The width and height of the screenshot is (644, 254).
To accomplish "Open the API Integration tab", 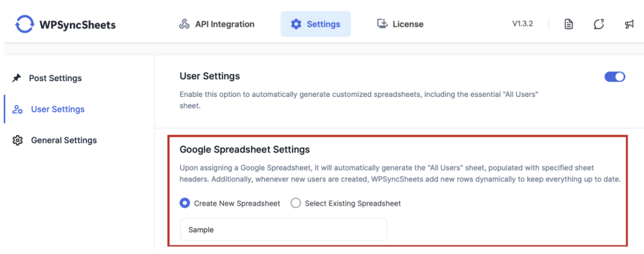I will coord(217,25).
